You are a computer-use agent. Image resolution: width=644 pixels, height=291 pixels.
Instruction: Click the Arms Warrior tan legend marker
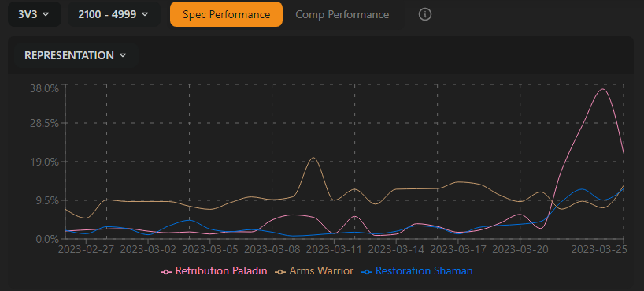(281, 271)
